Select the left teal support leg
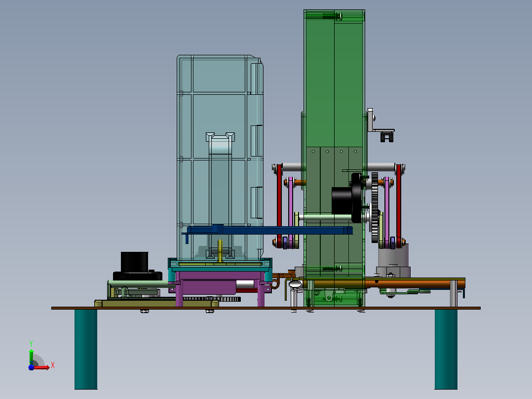 [86, 349]
